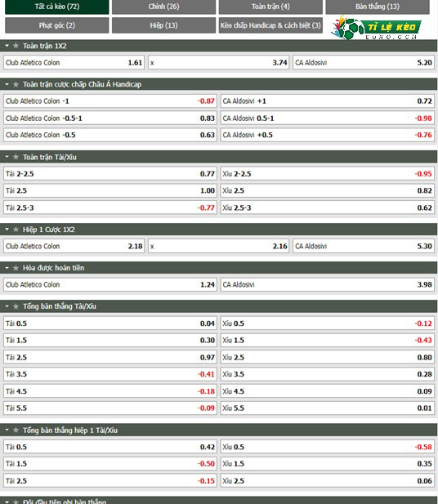
Task: Choose Xỉu 2-2.5 at -0.95
Action: 328,174
